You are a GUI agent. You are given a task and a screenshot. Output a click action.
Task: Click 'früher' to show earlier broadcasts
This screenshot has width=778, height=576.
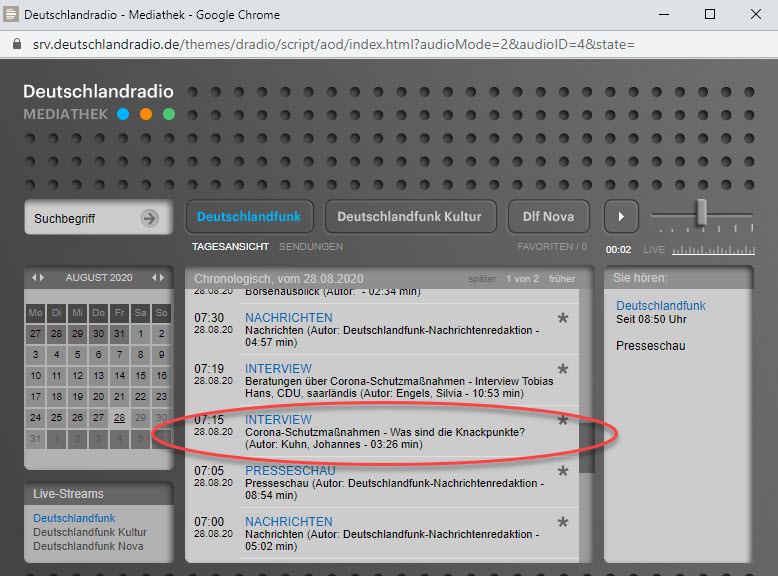click(562, 278)
